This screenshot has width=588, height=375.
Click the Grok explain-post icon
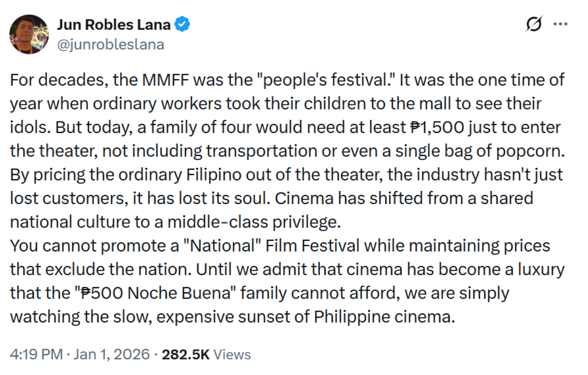(x=533, y=23)
